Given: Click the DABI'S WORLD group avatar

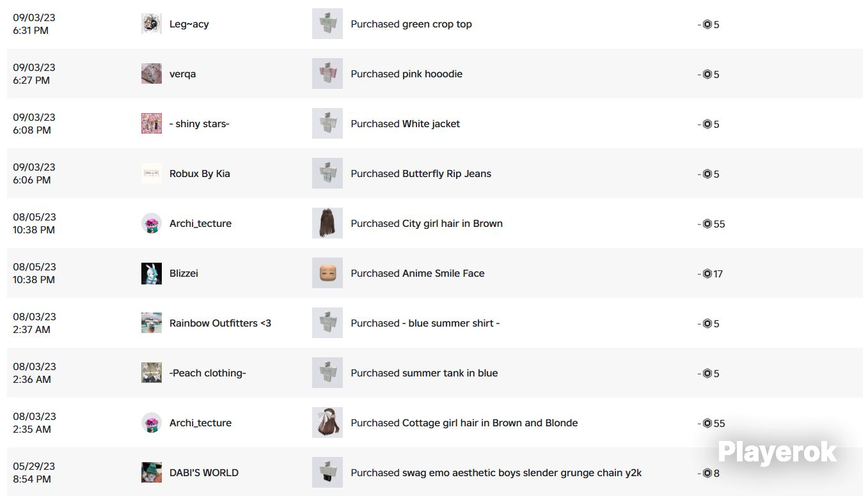Looking at the screenshot, I should [152, 472].
